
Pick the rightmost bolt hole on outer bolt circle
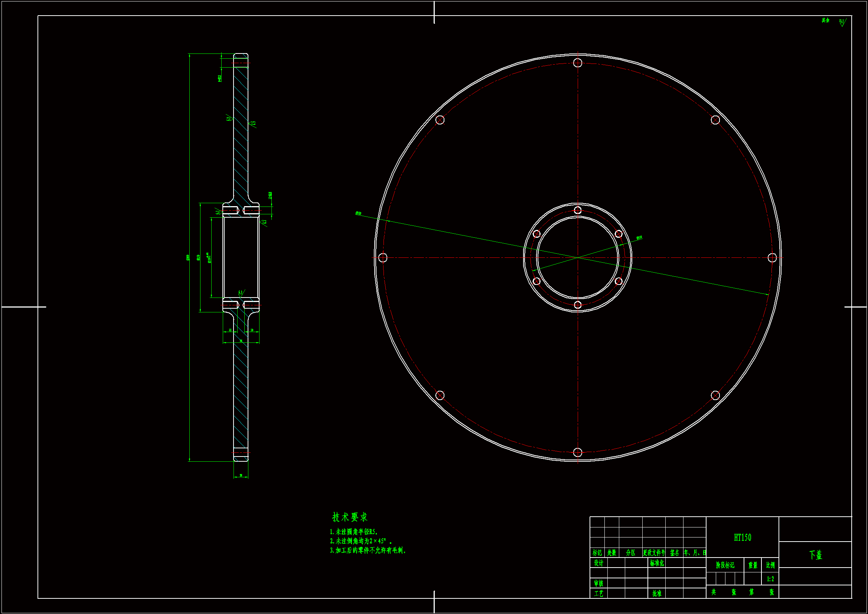pos(772,258)
